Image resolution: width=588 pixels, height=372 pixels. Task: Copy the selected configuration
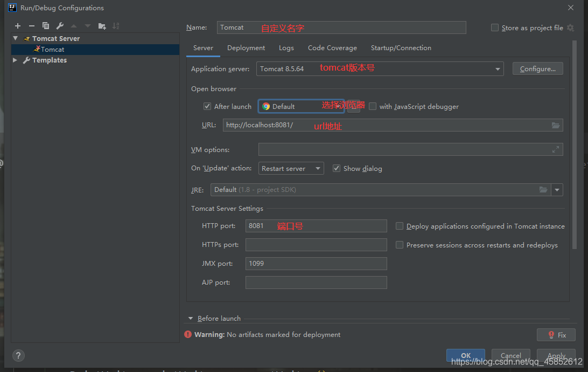click(46, 26)
